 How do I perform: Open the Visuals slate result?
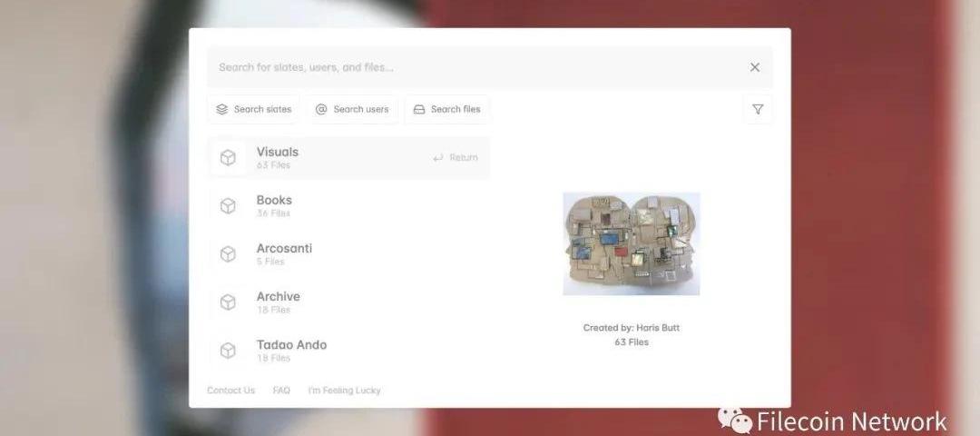[348, 158]
